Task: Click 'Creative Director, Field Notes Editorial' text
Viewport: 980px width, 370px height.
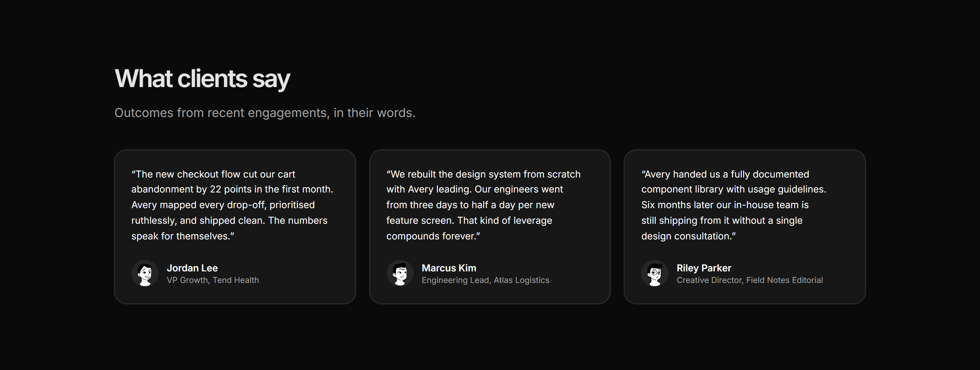Action: click(749, 280)
